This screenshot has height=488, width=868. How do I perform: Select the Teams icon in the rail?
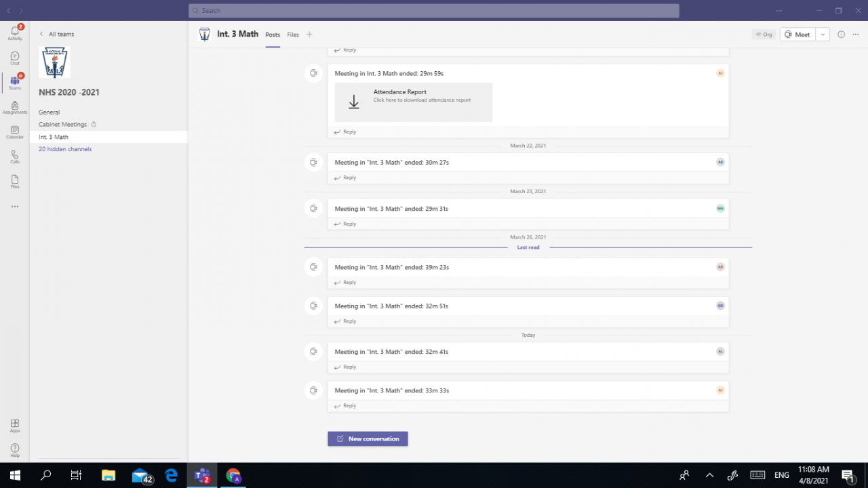(x=14, y=83)
